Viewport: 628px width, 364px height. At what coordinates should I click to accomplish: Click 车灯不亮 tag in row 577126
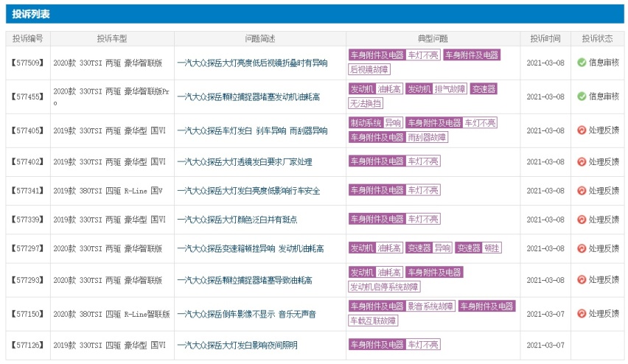point(423,344)
